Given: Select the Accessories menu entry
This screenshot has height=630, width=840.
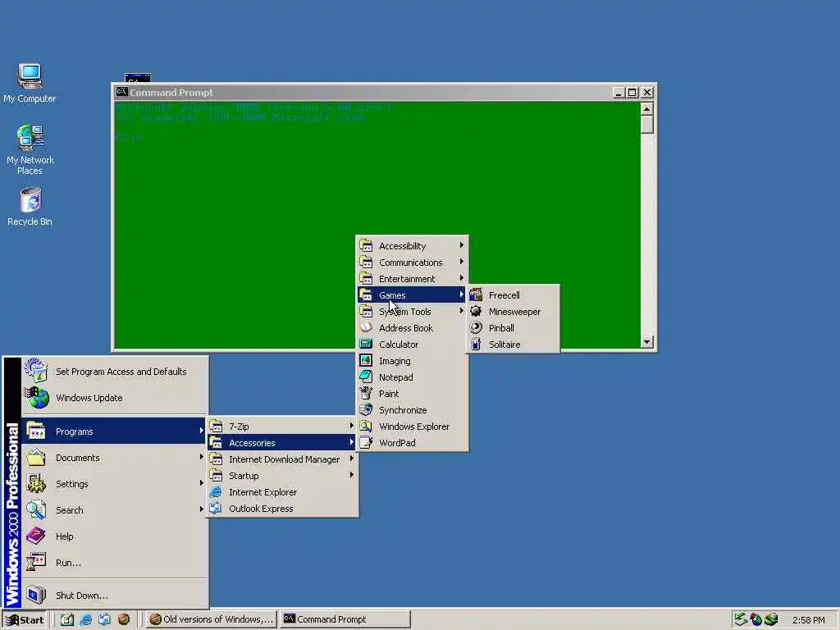Looking at the screenshot, I should tap(282, 443).
